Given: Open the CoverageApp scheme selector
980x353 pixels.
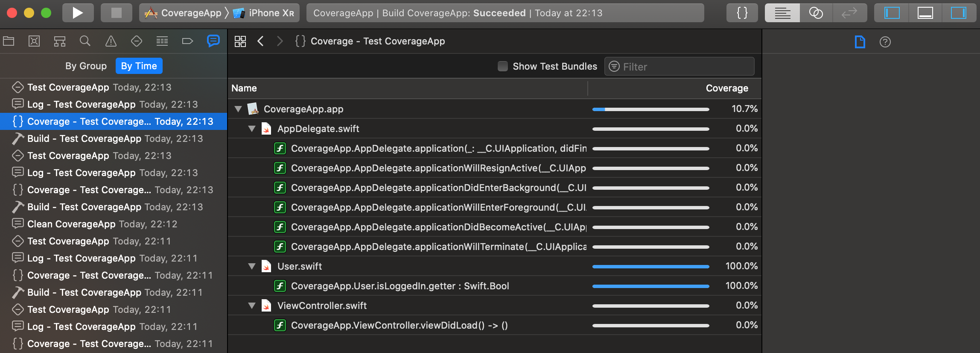Looking at the screenshot, I should pos(184,13).
